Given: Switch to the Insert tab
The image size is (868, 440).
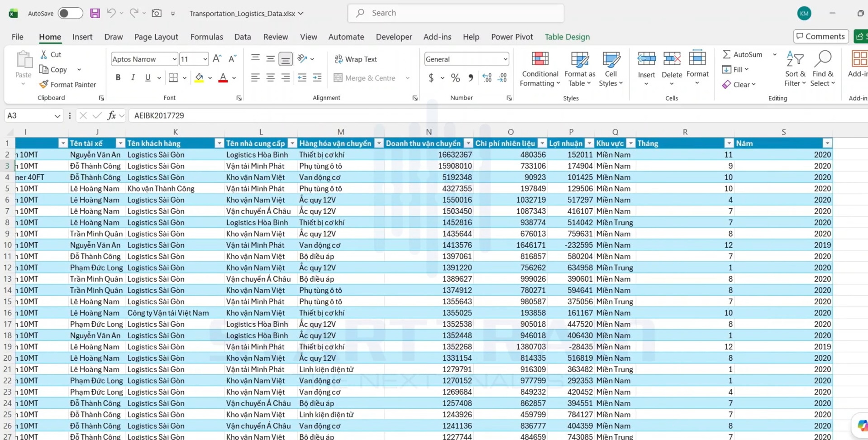Looking at the screenshot, I should click(82, 37).
